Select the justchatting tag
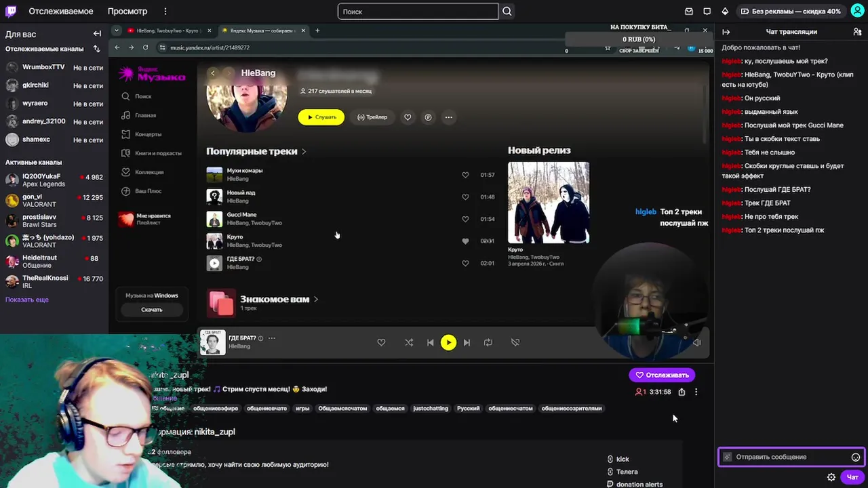 431,409
